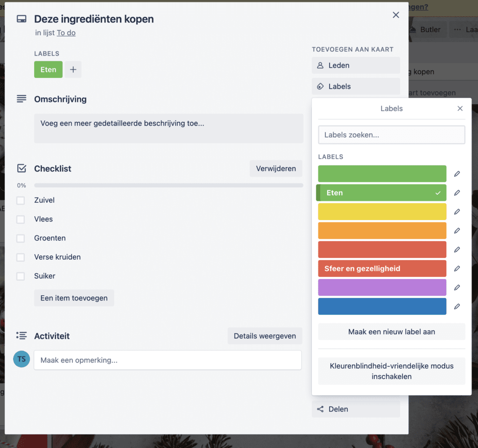This screenshot has width=478, height=448.
Task: Click the Omschrijving description icon
Action: pos(21,99)
